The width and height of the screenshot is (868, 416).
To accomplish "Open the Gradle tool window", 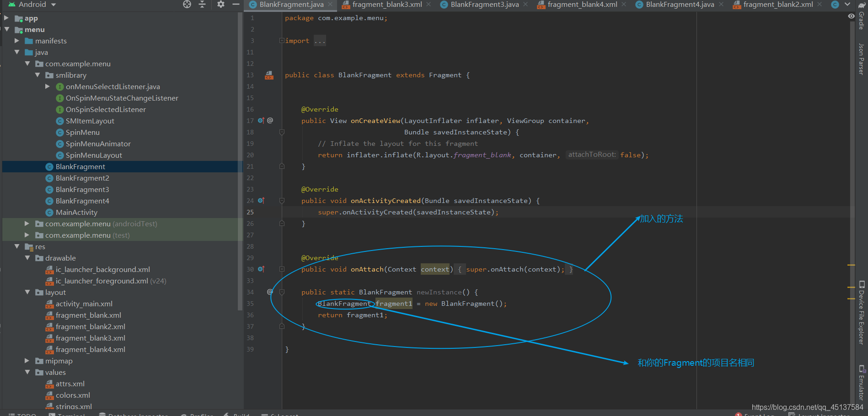I will pos(861,16).
